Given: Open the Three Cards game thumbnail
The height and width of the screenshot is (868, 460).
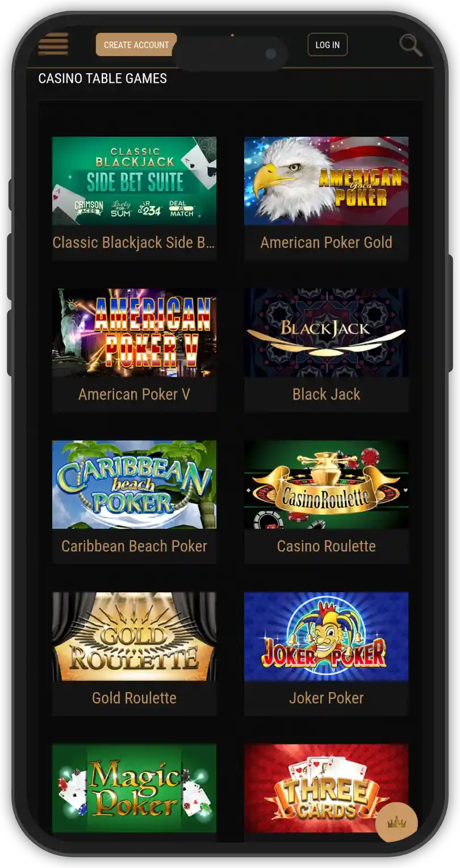Looking at the screenshot, I should tap(327, 789).
